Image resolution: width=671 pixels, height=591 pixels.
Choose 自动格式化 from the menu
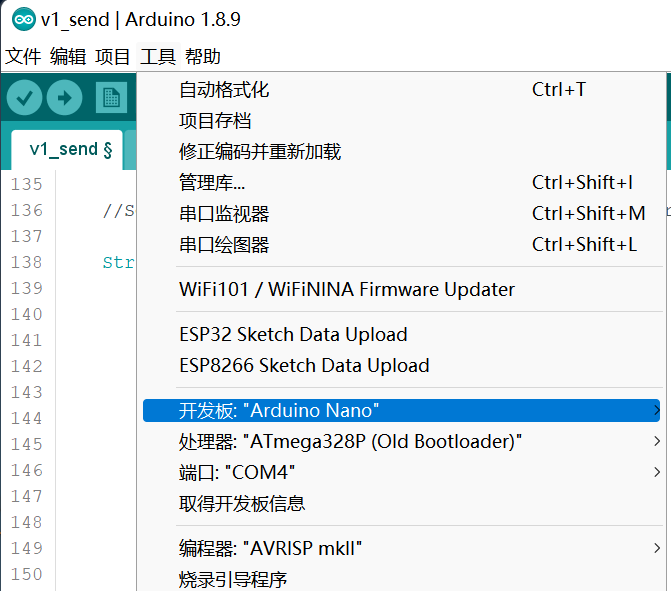point(402,90)
